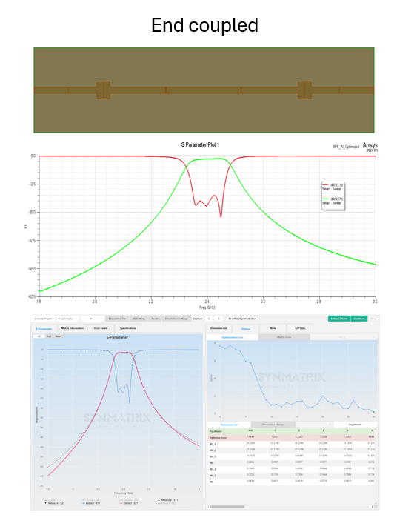
Task: Open Simulation Settings
Action: point(176,319)
